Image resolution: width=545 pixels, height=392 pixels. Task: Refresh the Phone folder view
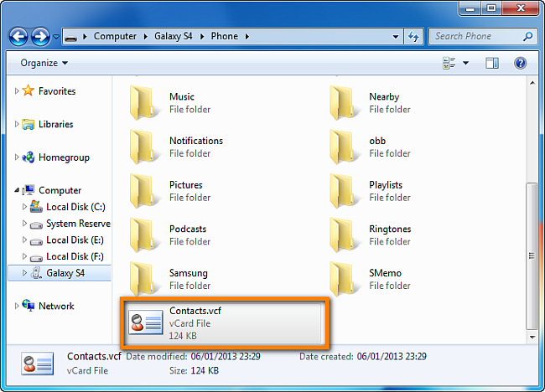click(413, 37)
